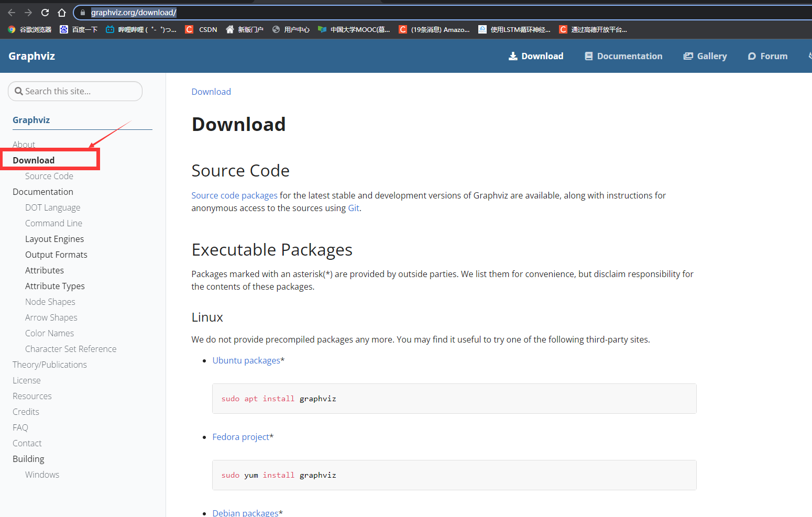The height and width of the screenshot is (517, 812).
Task: Open Contact sidebar entry
Action: pos(27,443)
